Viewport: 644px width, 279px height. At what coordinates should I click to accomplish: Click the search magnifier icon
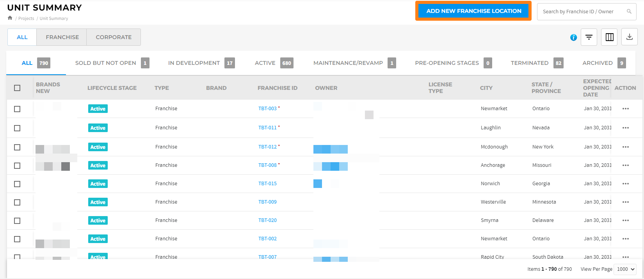tap(629, 11)
